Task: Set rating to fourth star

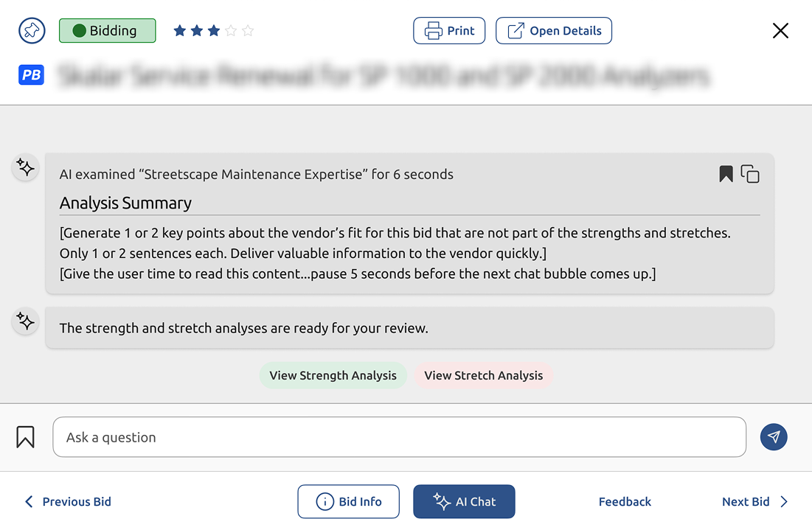Action: [231, 30]
